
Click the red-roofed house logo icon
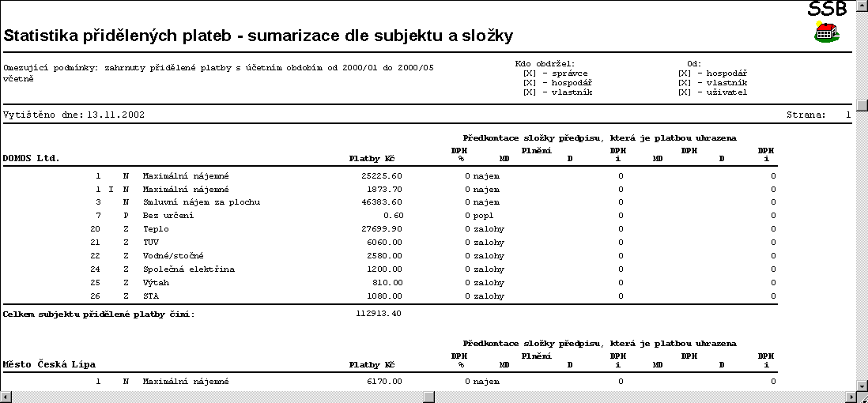pos(826,32)
